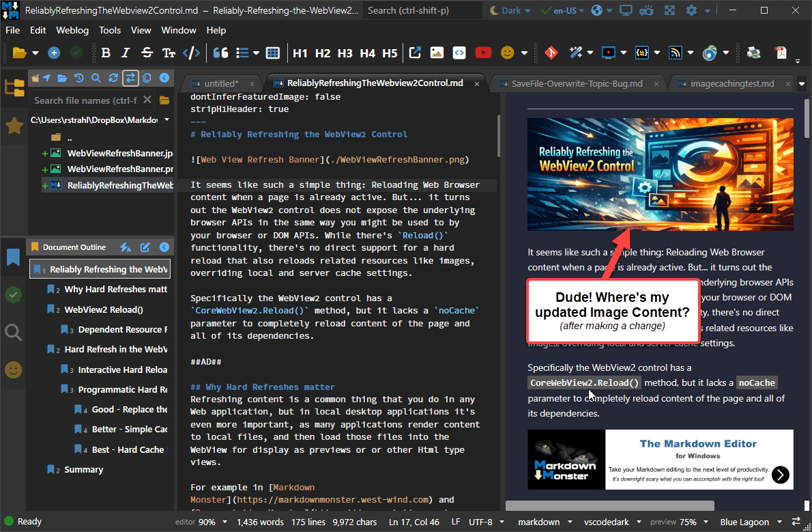Insert an H3 header
This screenshot has width=812, height=532.
pos(345,53)
